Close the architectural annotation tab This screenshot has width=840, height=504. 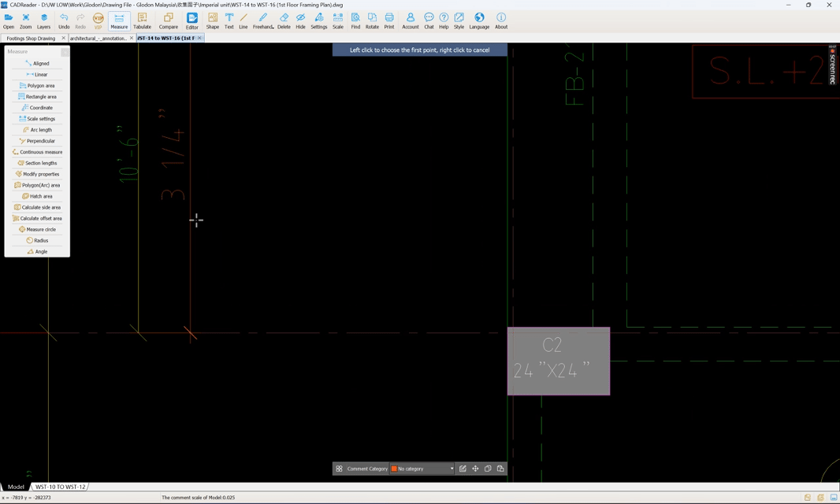(x=132, y=38)
